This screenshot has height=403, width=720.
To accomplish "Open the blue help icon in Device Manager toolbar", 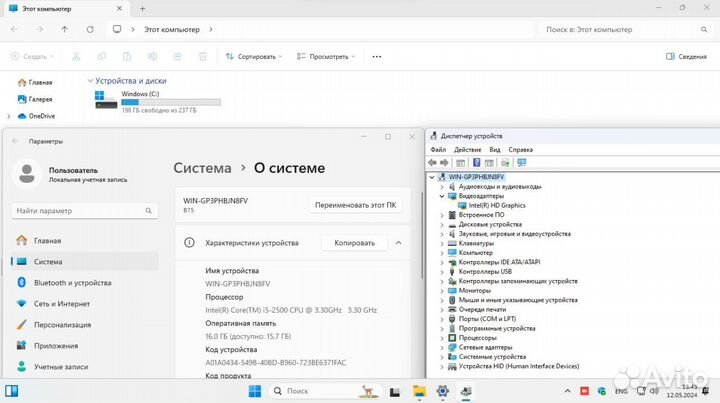I will coord(477,162).
